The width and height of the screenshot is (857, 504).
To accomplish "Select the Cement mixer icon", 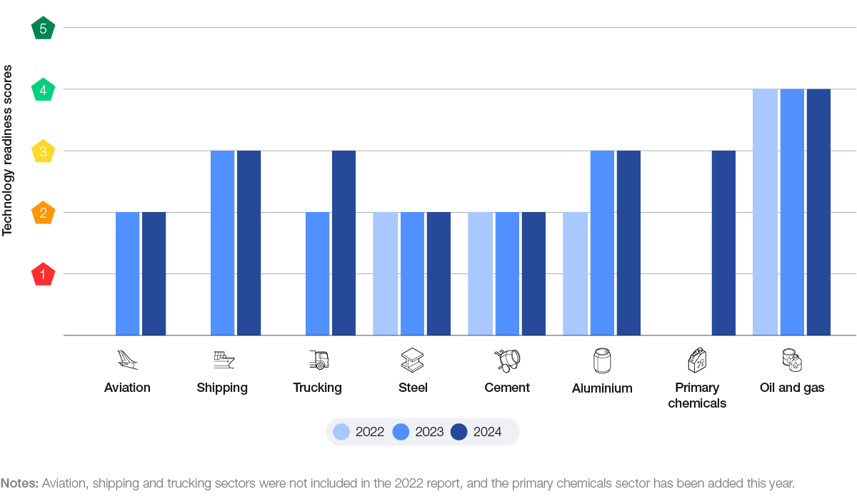I will pos(507,360).
